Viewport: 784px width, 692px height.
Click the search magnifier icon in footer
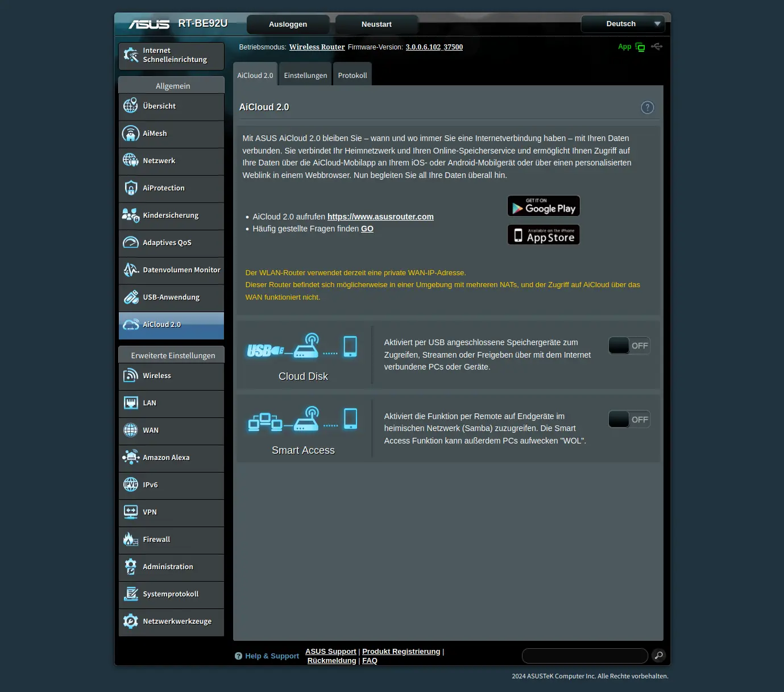(658, 656)
